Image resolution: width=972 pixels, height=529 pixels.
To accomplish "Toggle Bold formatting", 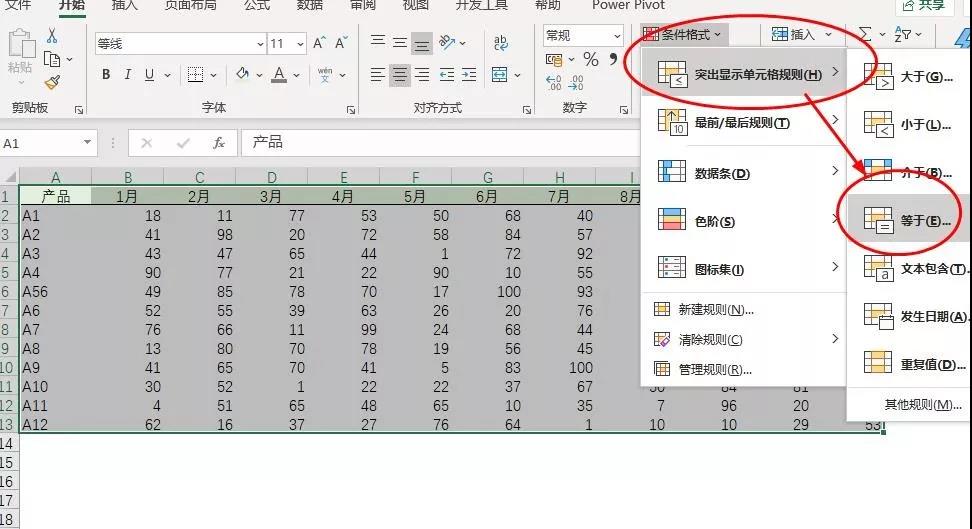I will (106, 75).
